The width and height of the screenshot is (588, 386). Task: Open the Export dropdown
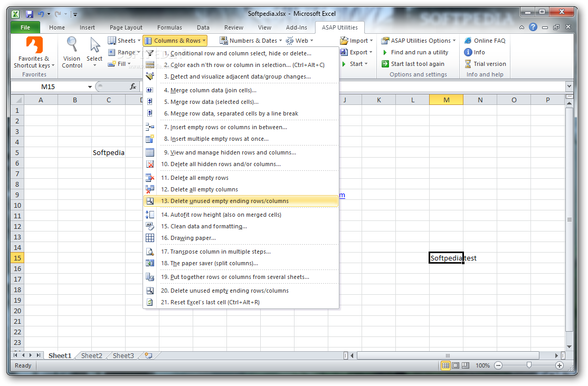point(356,52)
